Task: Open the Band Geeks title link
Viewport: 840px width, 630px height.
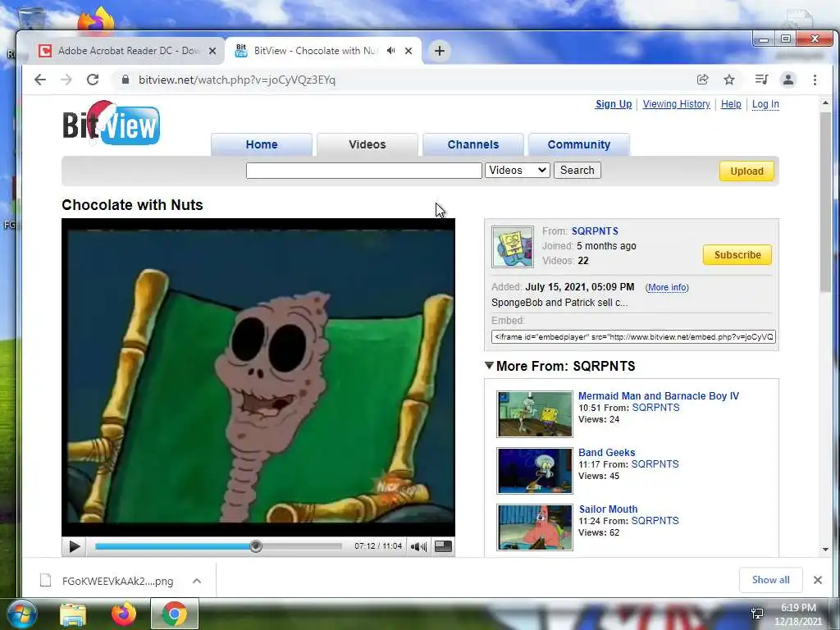Action: pos(606,453)
